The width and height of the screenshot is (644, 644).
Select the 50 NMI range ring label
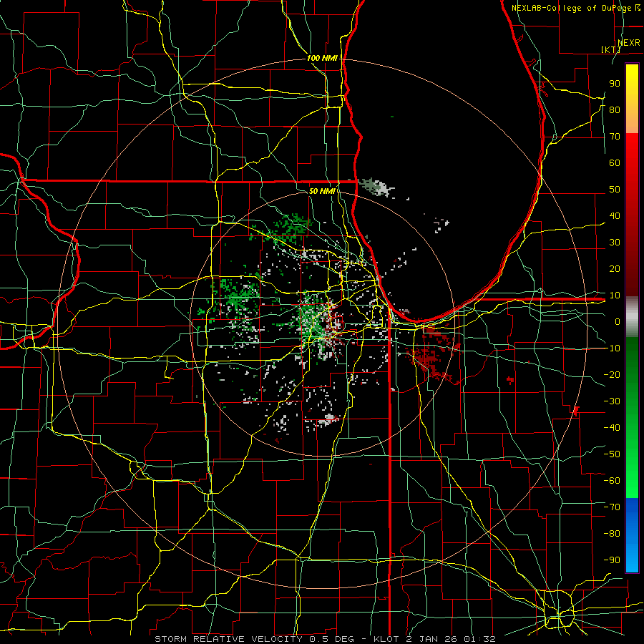click(x=322, y=191)
